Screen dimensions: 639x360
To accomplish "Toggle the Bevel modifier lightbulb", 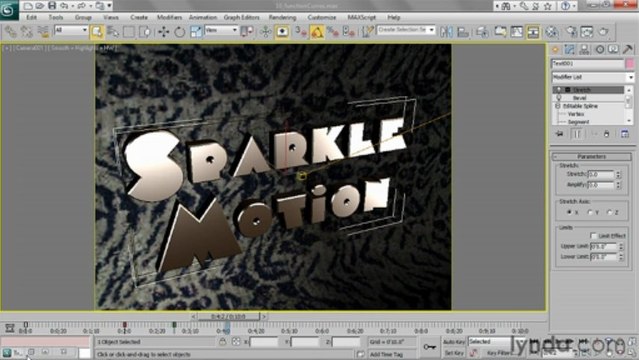I will (x=559, y=98).
